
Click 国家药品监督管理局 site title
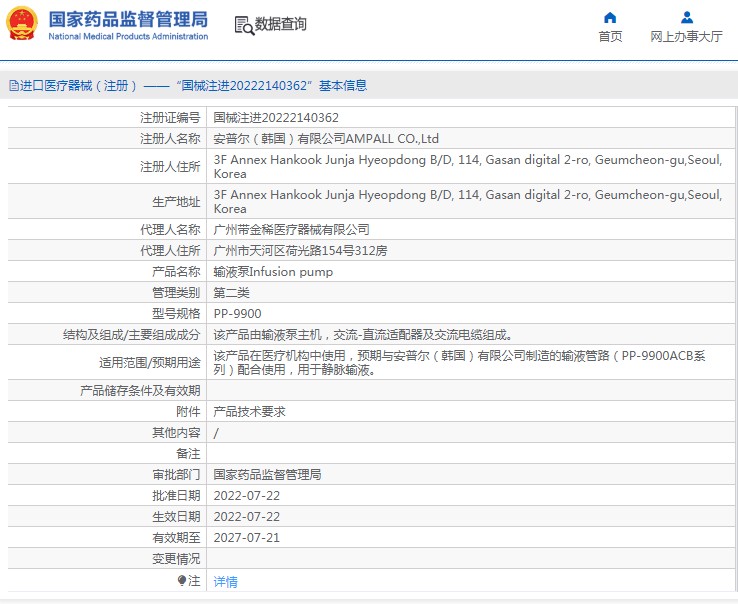pos(128,19)
